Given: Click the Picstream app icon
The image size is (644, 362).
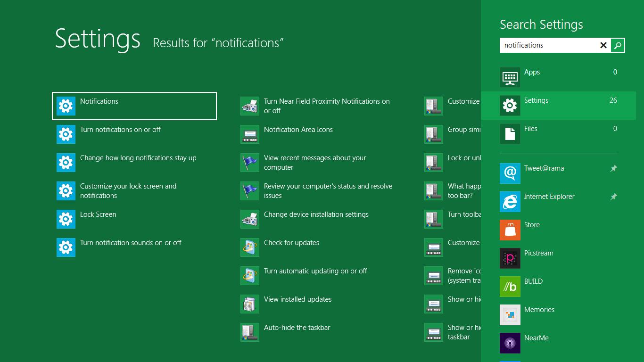Looking at the screenshot, I should coord(510,258).
